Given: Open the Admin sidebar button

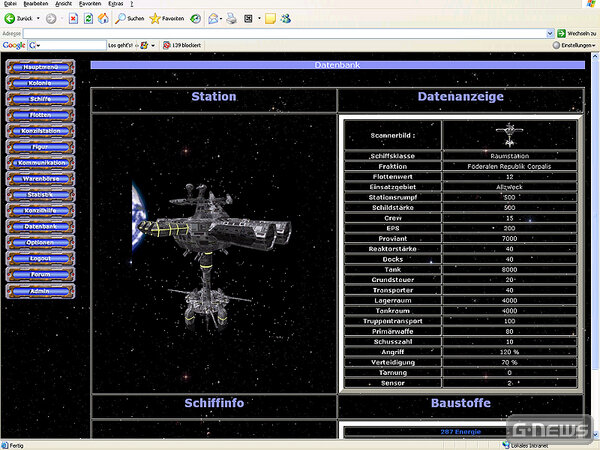Looking at the screenshot, I should point(41,291).
